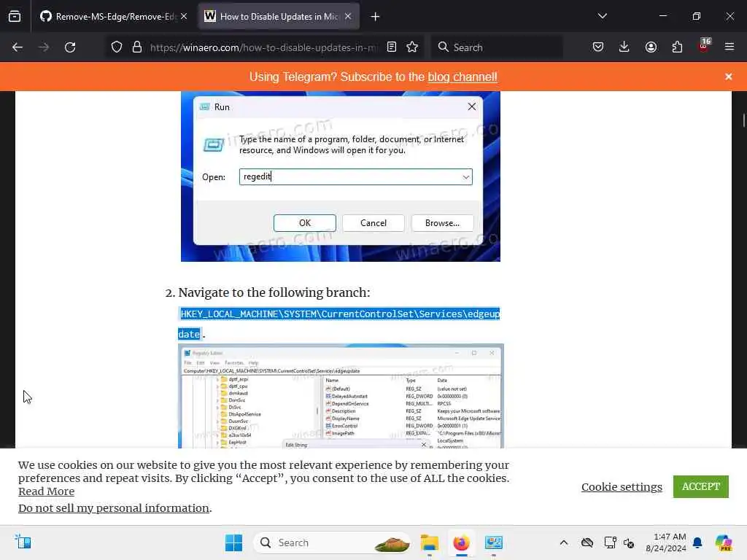Open Firefox View recent browsing icon
The width and height of the screenshot is (747, 560).
[x=15, y=17]
